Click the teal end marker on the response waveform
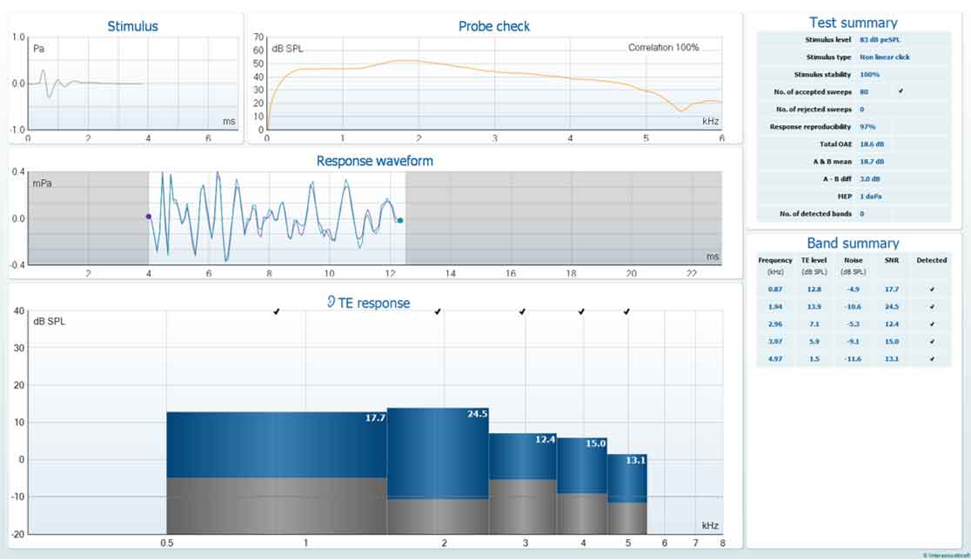The width and height of the screenshot is (971, 560). (x=400, y=220)
